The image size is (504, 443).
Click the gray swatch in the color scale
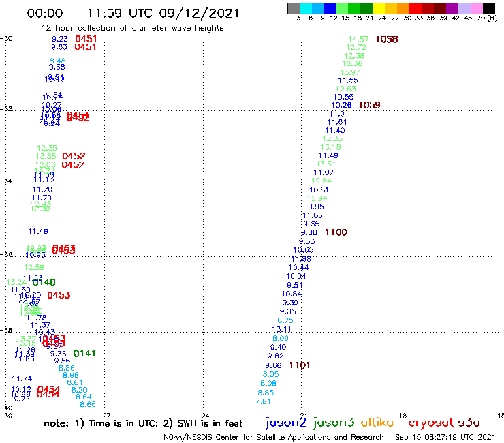coord(294,8)
